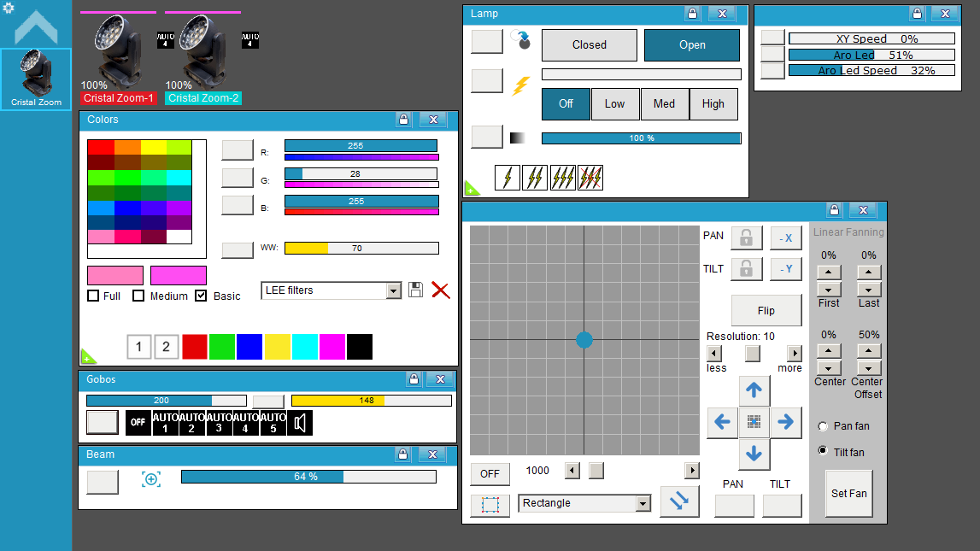Enable the Full colors checkbox
Image resolution: width=980 pixels, height=551 pixels.
(93, 296)
